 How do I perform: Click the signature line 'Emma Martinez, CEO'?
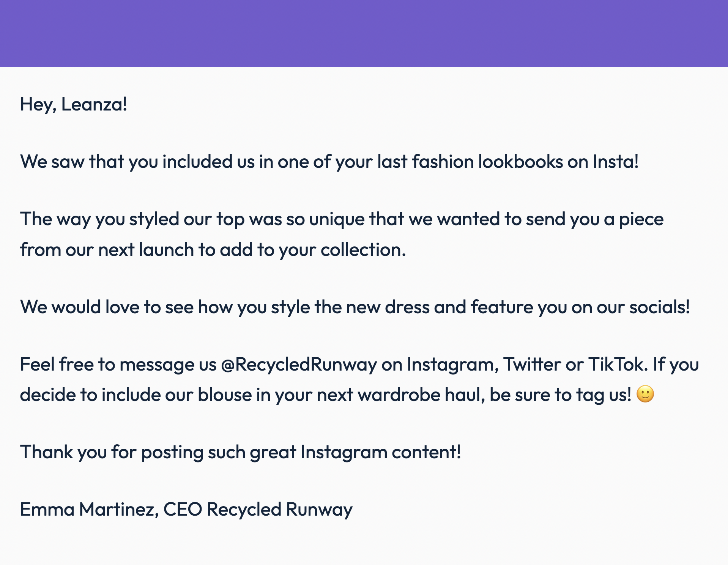click(111, 509)
